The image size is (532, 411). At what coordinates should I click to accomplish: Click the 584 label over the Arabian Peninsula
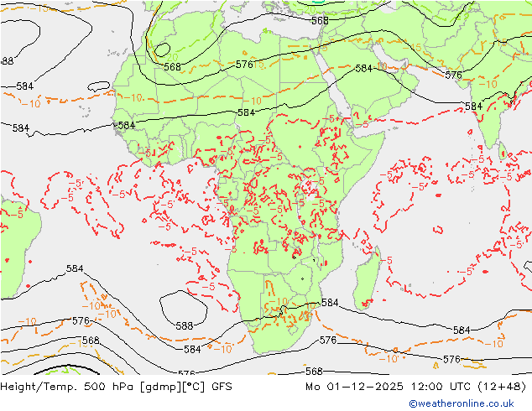click(363, 68)
